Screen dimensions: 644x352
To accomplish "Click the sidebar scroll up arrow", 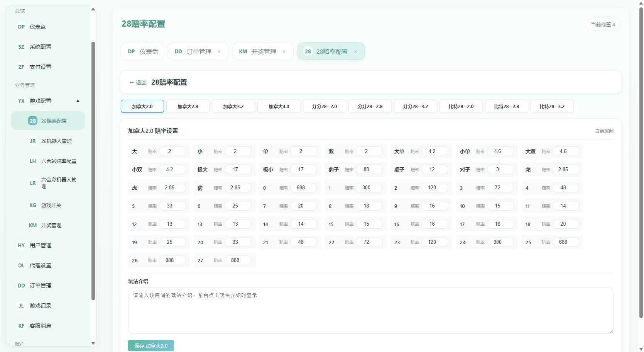I will pyautogui.click(x=93, y=9).
